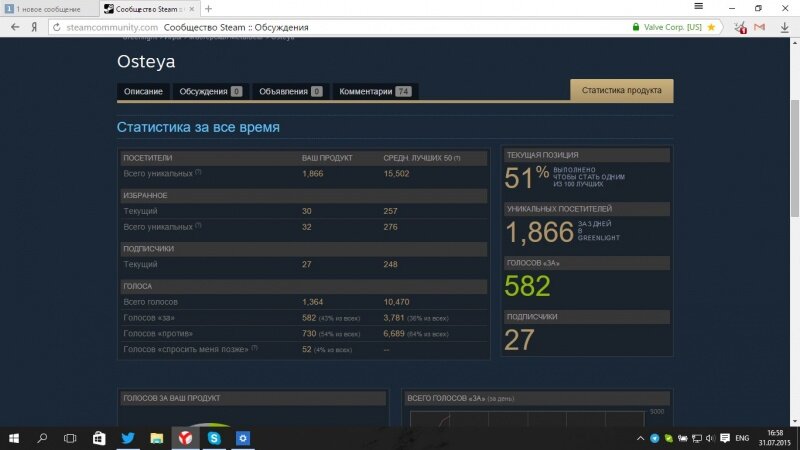The image size is (800, 450).
Task: Open Twitter from the taskbar
Action: pos(128,438)
